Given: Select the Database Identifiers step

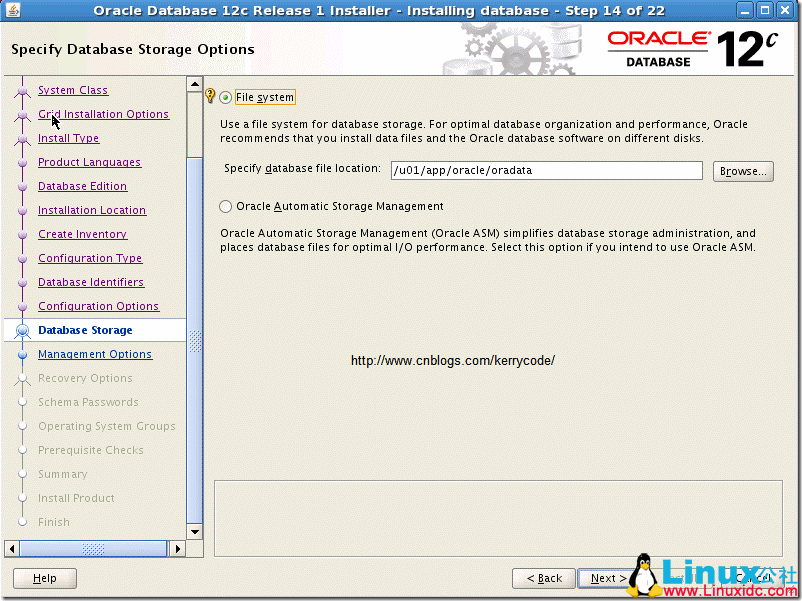Looking at the screenshot, I should click(93, 282).
